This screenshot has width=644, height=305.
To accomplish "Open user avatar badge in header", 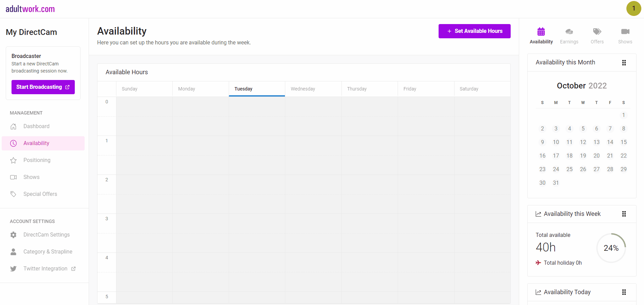I will pyautogui.click(x=634, y=8).
